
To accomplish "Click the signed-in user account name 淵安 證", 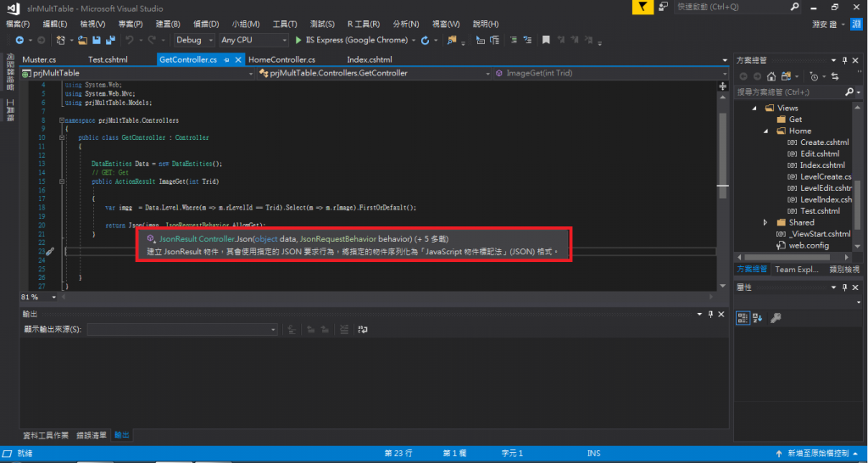I will pos(824,25).
